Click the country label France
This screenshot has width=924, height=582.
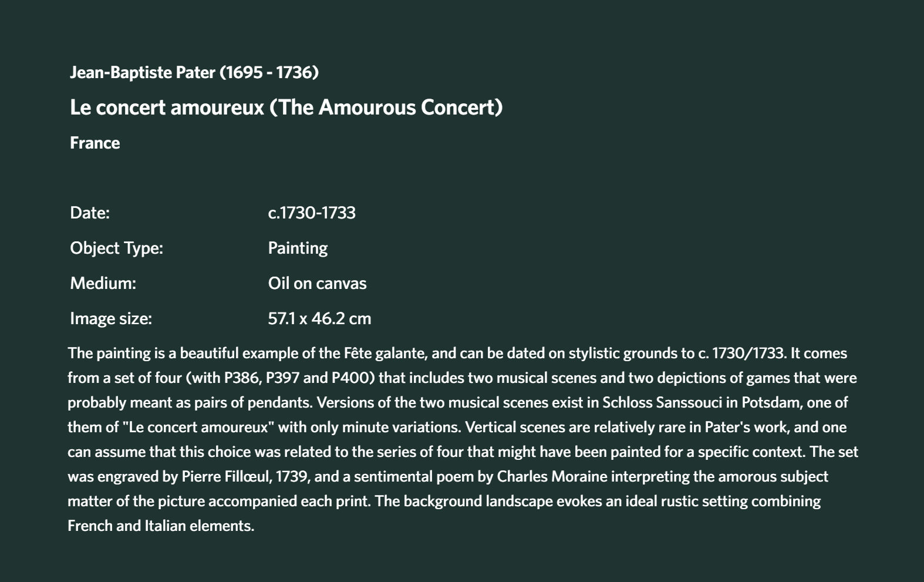(x=95, y=143)
